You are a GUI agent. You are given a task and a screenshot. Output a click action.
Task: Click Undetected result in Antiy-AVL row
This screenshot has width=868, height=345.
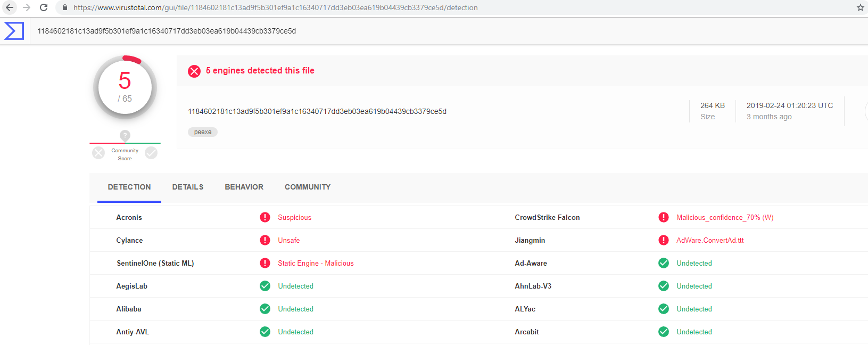pyautogui.click(x=295, y=332)
